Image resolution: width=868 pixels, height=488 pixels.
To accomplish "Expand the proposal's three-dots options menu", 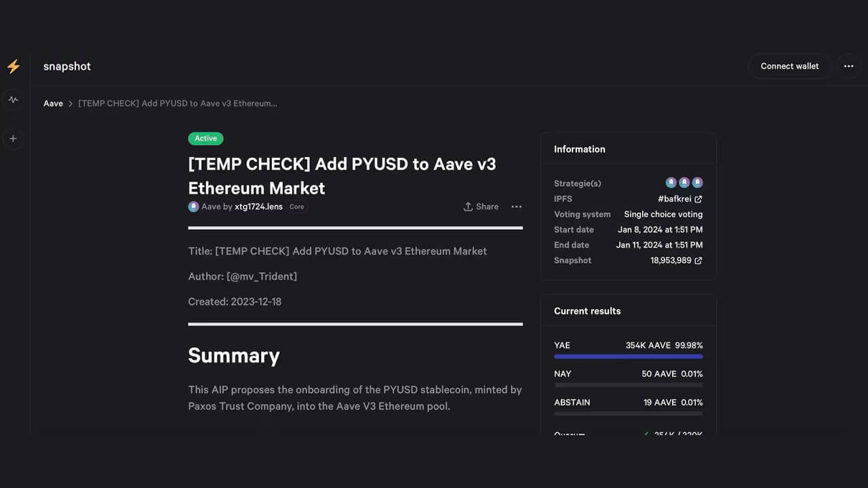I will point(517,207).
